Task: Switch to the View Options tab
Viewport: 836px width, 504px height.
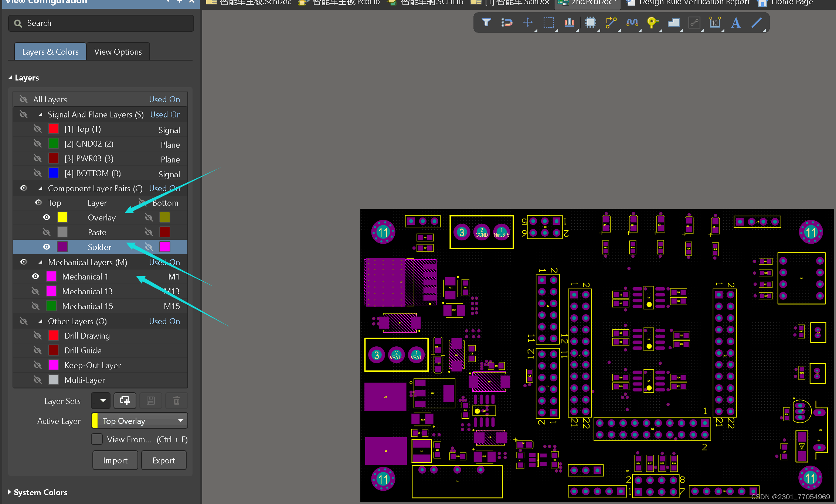Action: click(x=118, y=52)
